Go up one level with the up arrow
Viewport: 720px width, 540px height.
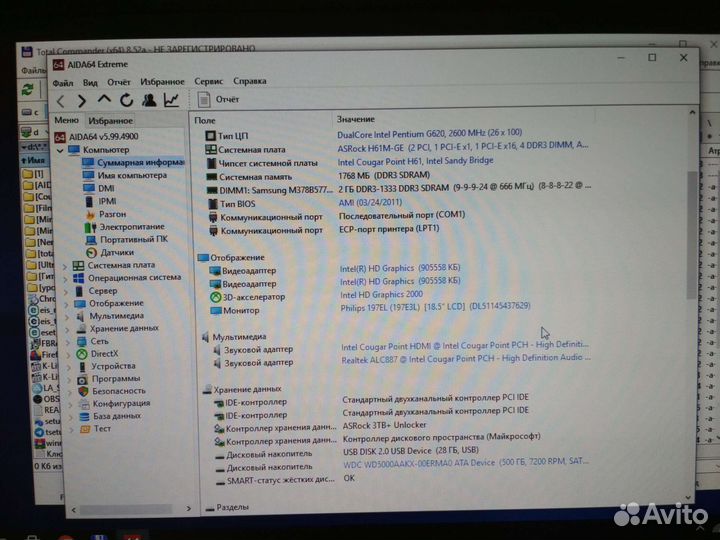(104, 99)
